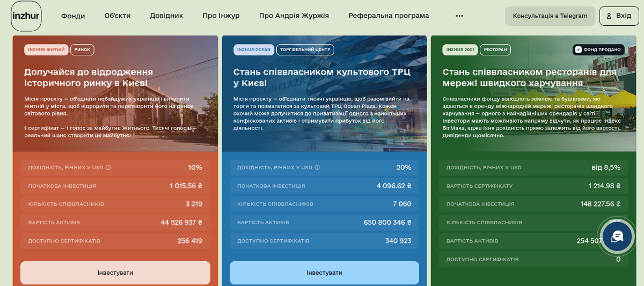This screenshot has height=286, width=644.
Task: Click the INZHUR 2001 tag
Action: click(460, 49)
